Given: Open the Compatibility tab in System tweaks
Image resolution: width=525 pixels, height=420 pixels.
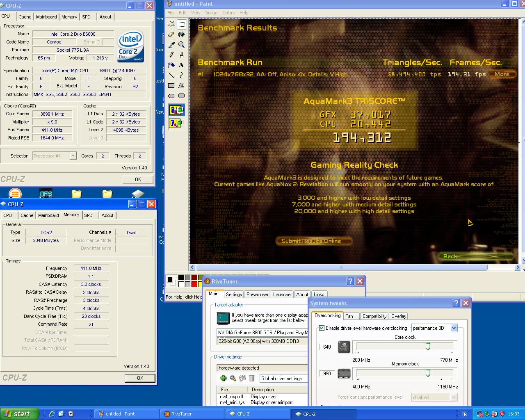Looking at the screenshot, I should (x=374, y=316).
